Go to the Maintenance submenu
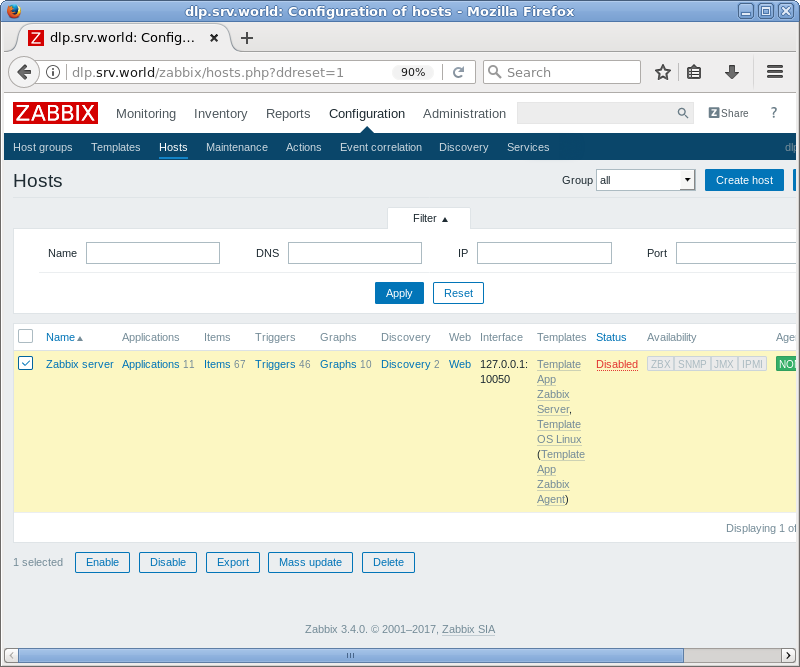Viewport: 800px width, 667px height. point(237,147)
